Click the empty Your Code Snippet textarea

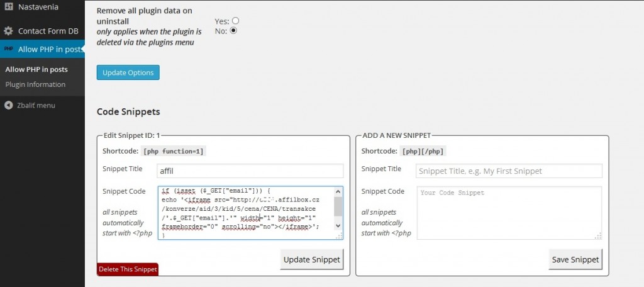coord(509,213)
